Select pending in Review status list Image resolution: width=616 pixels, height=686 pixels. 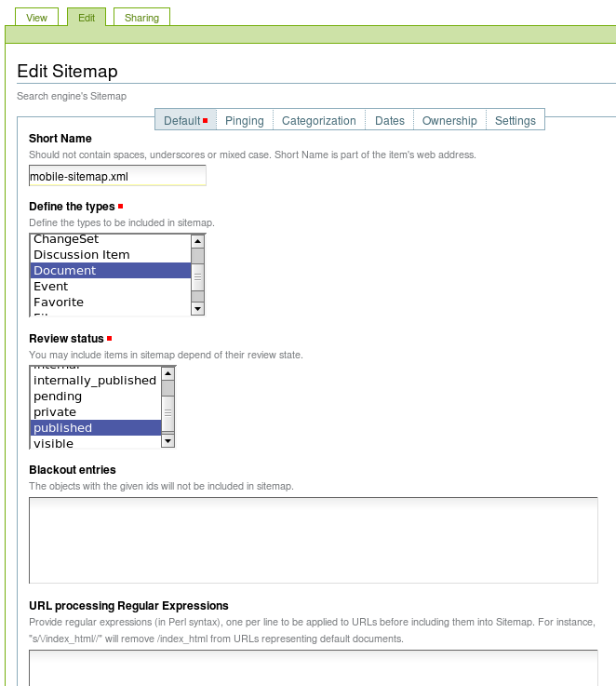(58, 397)
